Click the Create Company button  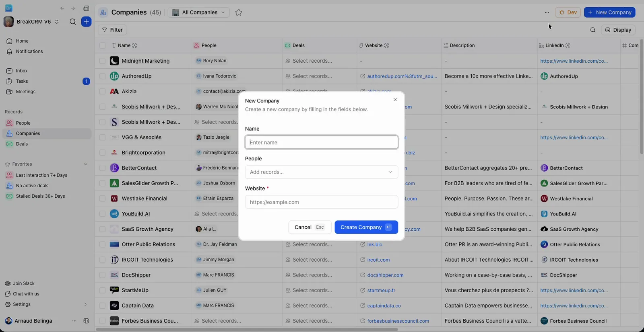point(366,227)
